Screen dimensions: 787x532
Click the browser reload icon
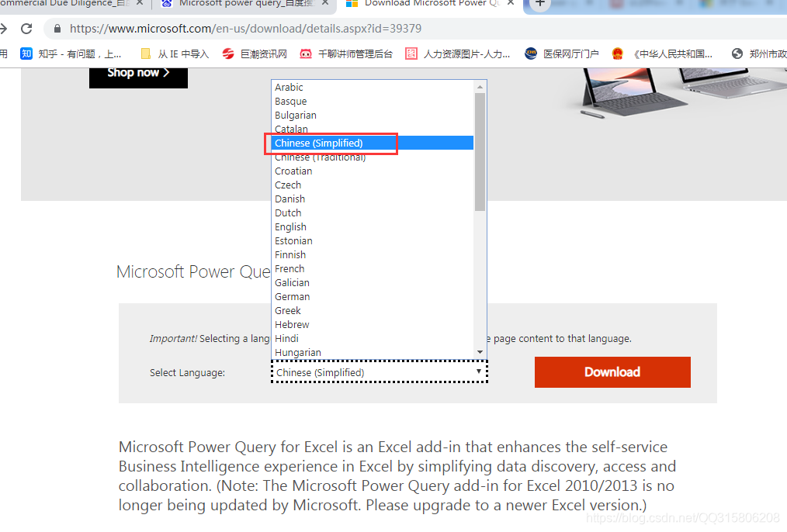26,29
